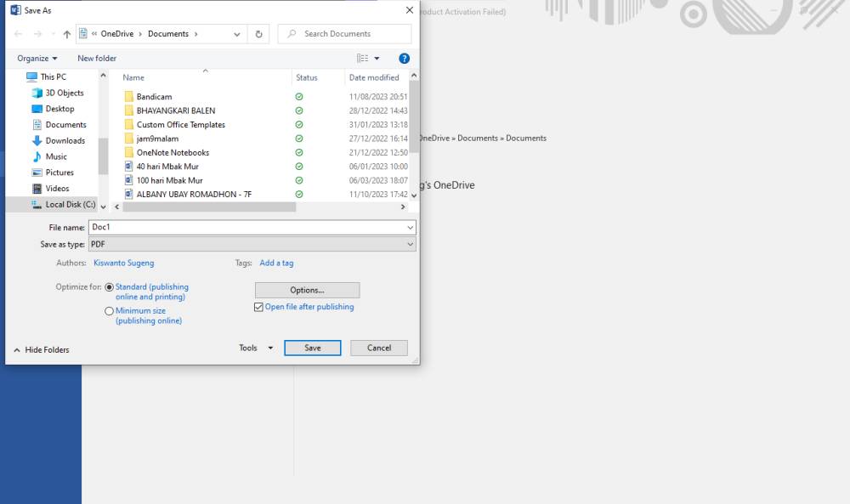Select the BHAYANGKARI BALEN folder
Image resolution: width=850 pixels, height=504 pixels.
pyautogui.click(x=176, y=110)
